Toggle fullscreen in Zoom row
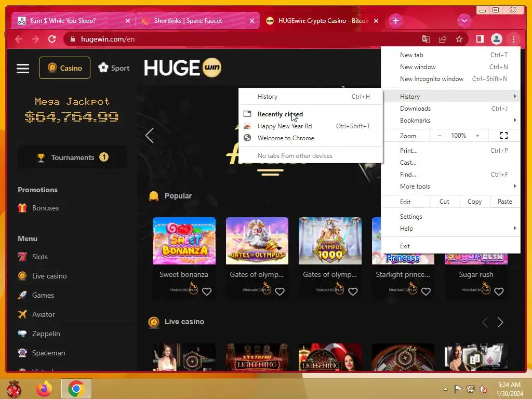This screenshot has width=532, height=399. 504,136
